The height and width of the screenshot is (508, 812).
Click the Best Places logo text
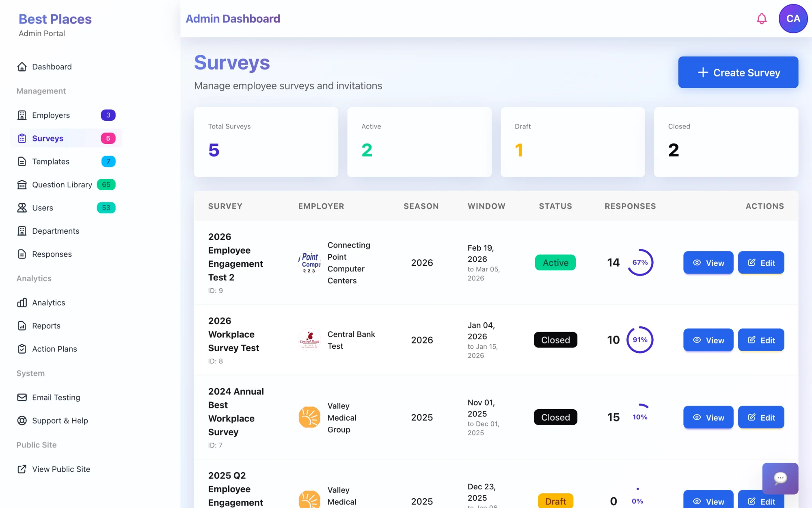pos(55,19)
